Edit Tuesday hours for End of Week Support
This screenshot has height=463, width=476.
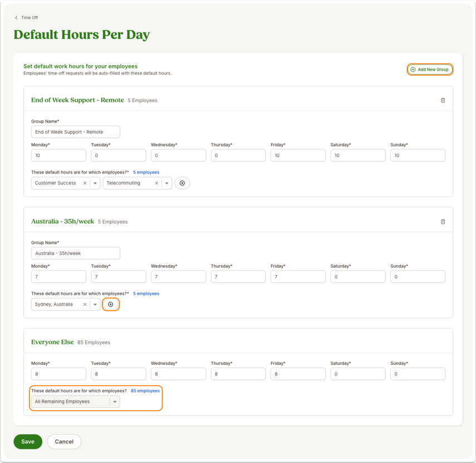[119, 155]
